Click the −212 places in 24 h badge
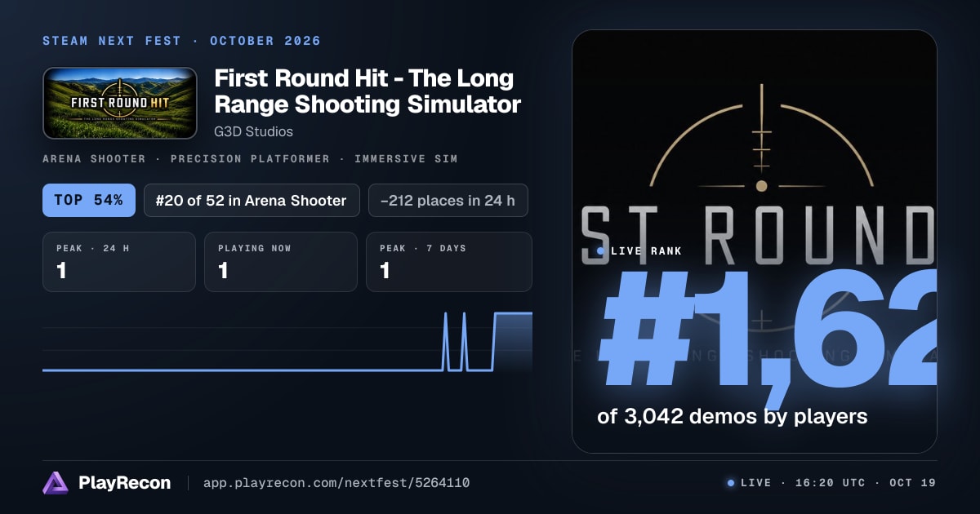Viewport: 980px width, 514px height. tap(448, 200)
